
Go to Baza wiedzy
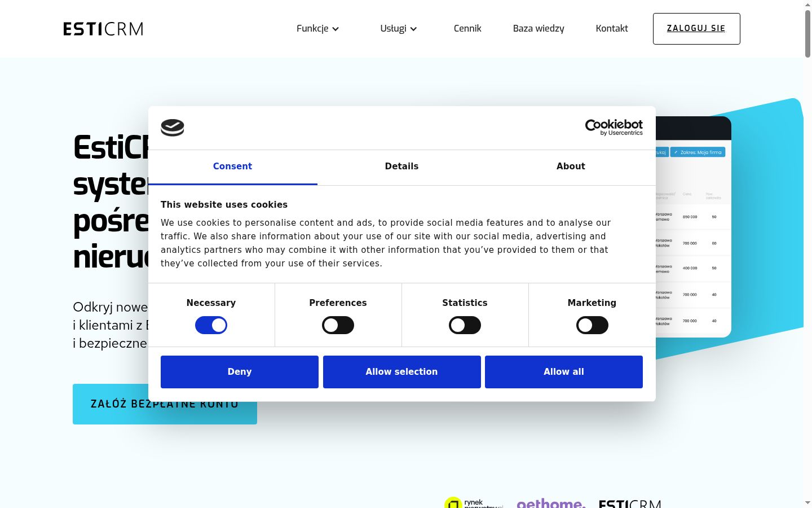(539, 28)
